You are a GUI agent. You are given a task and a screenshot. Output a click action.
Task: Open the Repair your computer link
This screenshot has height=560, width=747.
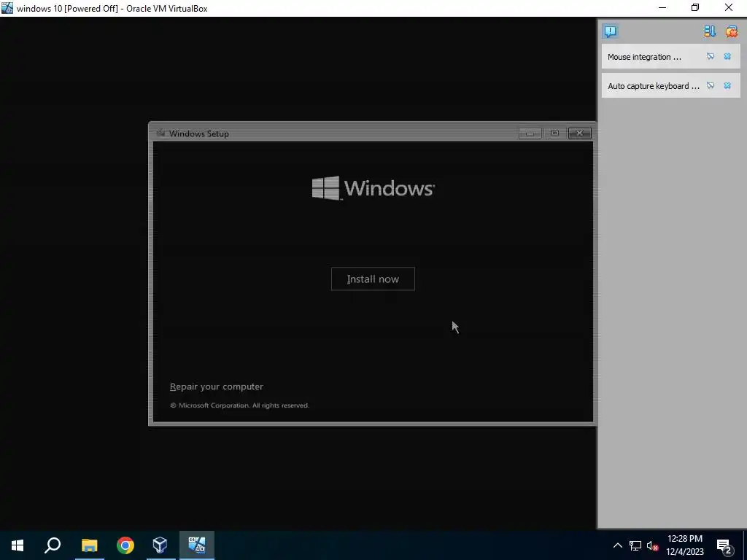click(216, 386)
